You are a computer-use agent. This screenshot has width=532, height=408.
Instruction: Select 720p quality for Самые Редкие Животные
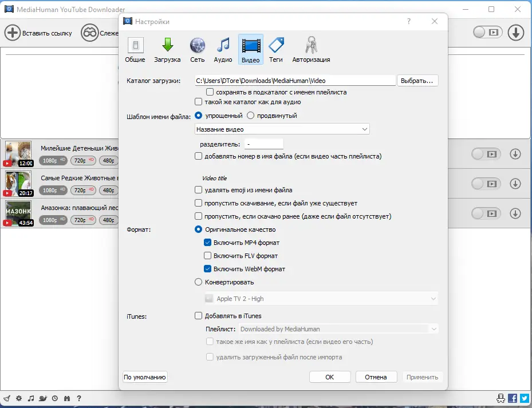84,190
